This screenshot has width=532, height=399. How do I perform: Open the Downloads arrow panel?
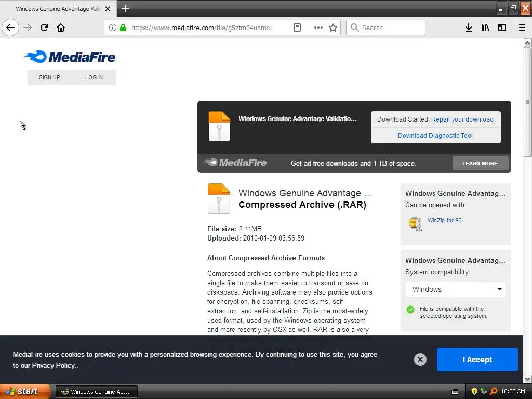(x=469, y=28)
